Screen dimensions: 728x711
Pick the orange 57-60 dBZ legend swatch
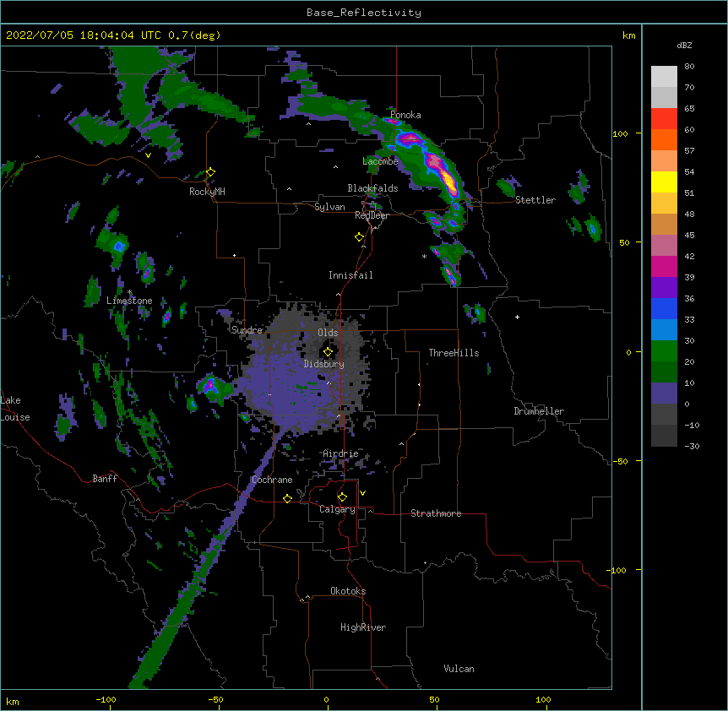click(664, 139)
